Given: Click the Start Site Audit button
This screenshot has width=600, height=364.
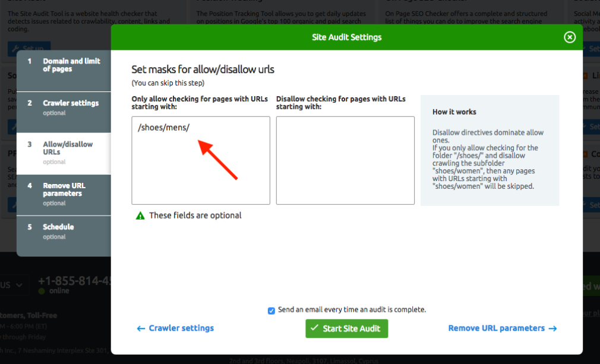Looking at the screenshot, I should click(x=347, y=328).
